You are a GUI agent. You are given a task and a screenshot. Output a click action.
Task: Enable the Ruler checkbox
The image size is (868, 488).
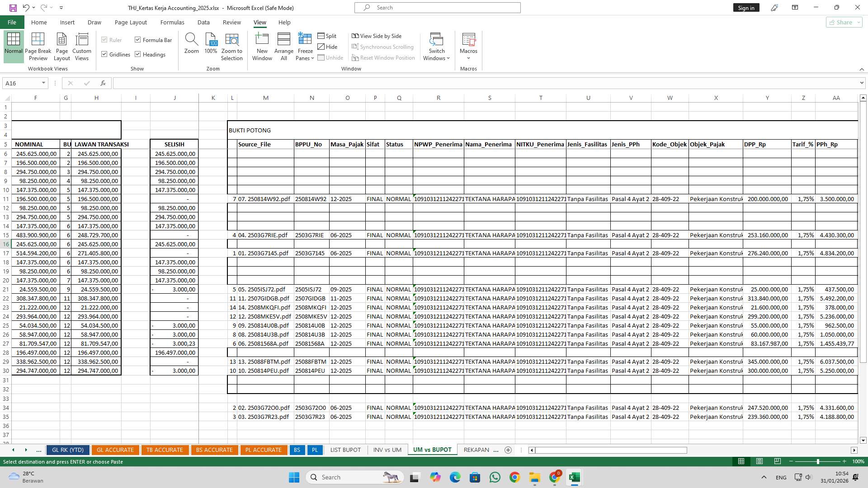tap(104, 40)
